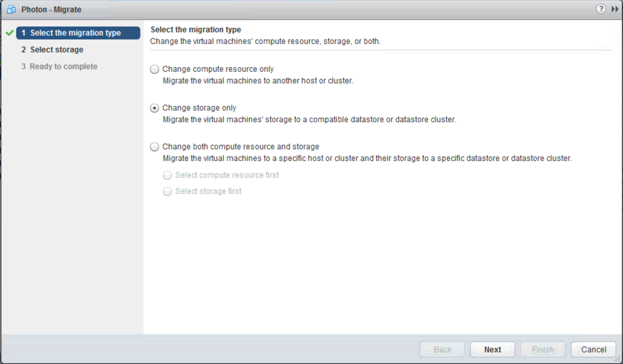The height and width of the screenshot is (364, 623).
Task: Open step 2 Select storage
Action: point(57,50)
